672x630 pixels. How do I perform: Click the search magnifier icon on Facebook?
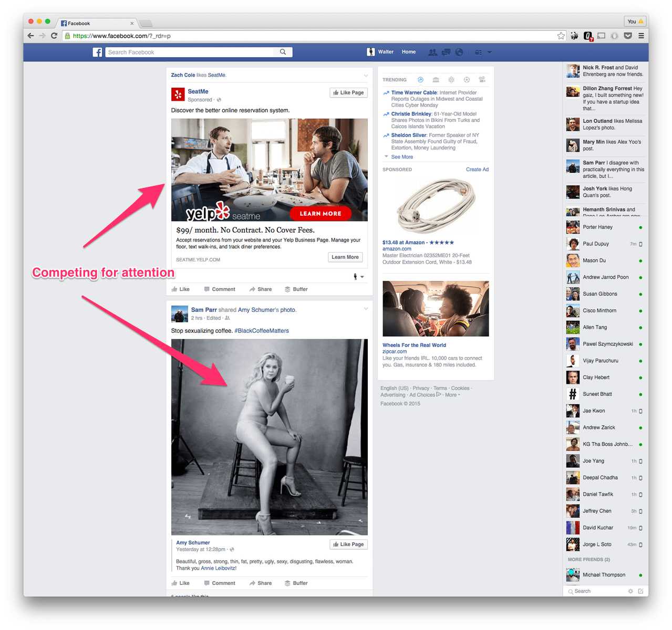pos(283,52)
